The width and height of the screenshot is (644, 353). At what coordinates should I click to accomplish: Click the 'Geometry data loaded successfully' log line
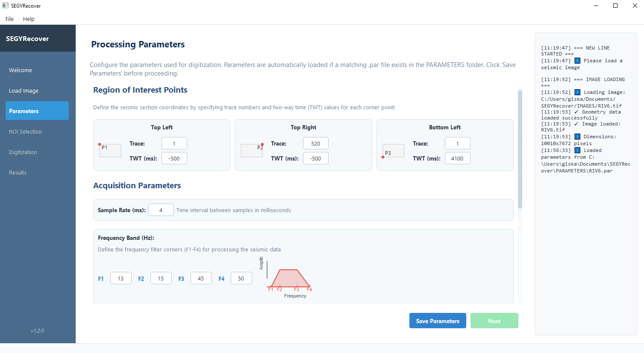pos(581,115)
